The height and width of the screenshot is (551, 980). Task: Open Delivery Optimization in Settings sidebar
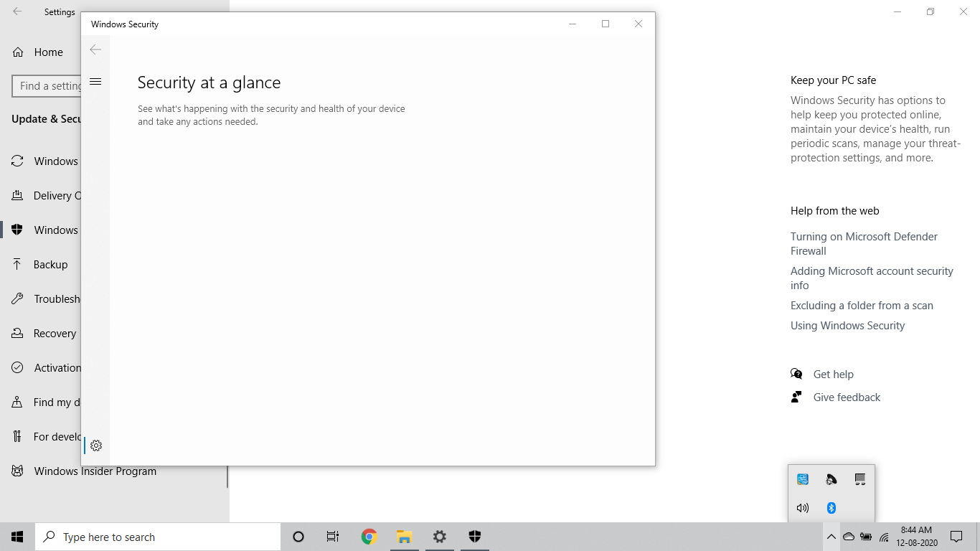pyautogui.click(x=40, y=196)
